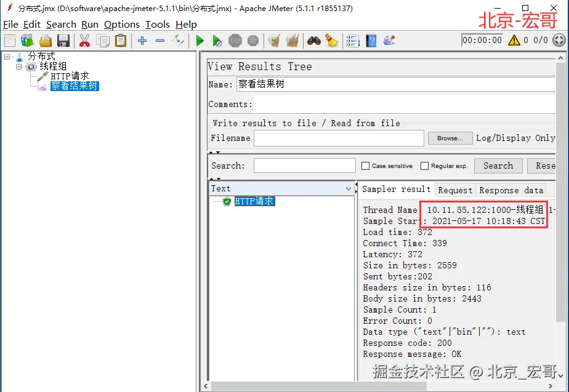Open the Templates icon in toolbar
The height and width of the screenshot is (392, 569).
point(27,41)
